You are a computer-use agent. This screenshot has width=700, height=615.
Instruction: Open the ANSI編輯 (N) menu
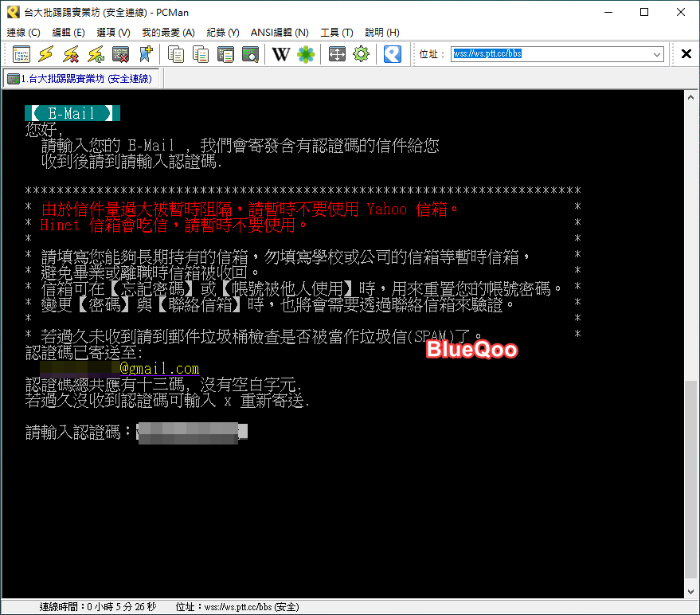coord(280,33)
